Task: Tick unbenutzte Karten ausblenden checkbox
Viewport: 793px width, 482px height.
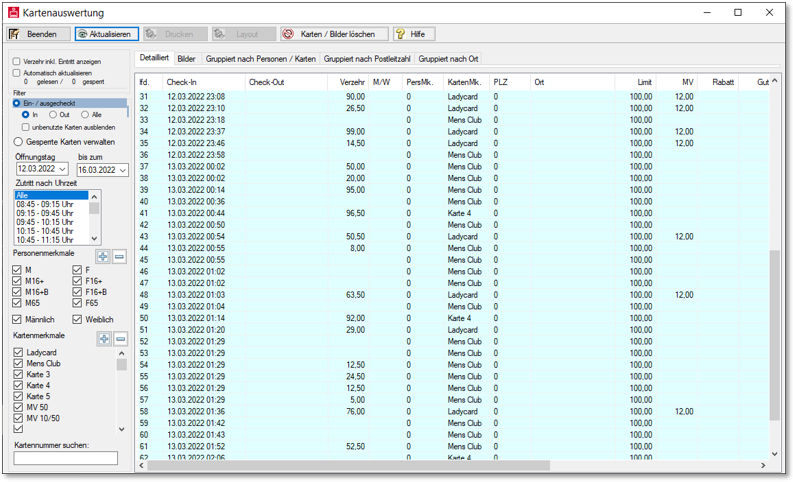Action: click(x=25, y=127)
